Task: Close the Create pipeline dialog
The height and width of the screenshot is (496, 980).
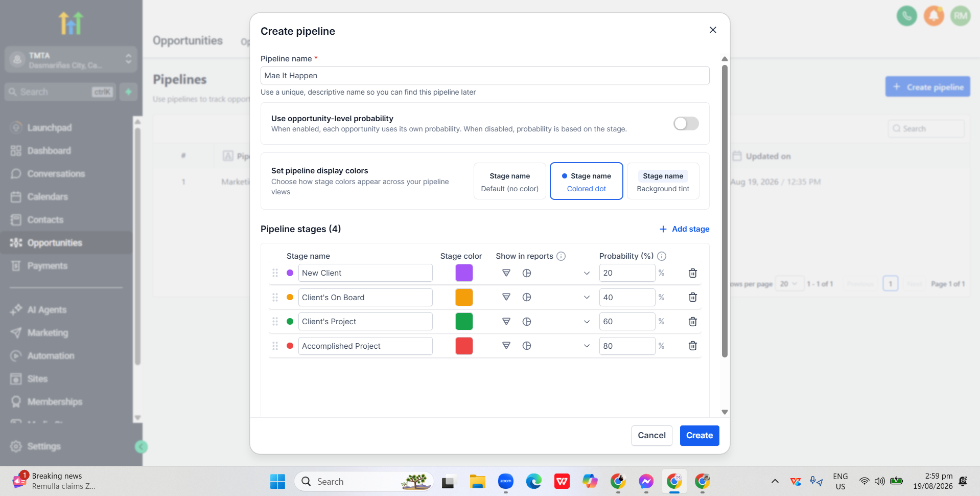Action: tap(713, 30)
